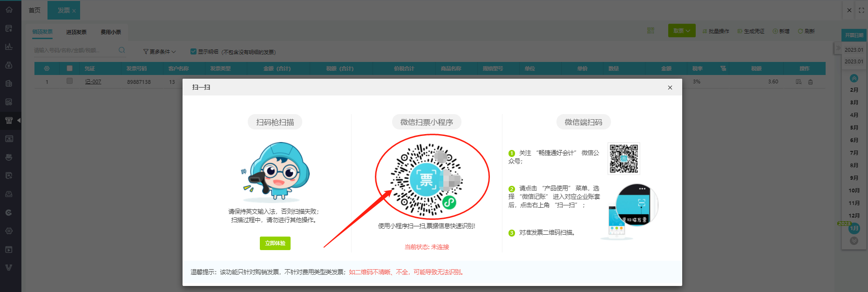Image resolution: width=868 pixels, height=292 pixels.
Task: Open the line chart icon in the sidebar
Action: click(x=9, y=47)
